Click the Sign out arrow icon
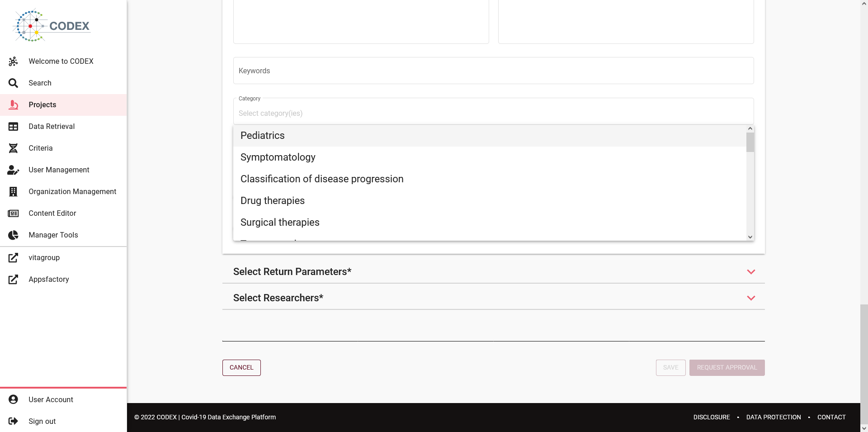Viewport: 868px width, 432px height. tap(13, 421)
